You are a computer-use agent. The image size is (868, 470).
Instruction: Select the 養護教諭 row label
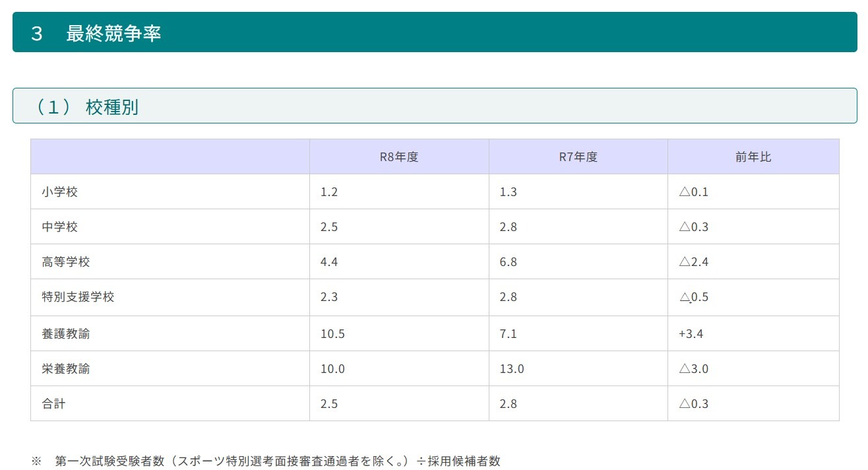coord(66,334)
